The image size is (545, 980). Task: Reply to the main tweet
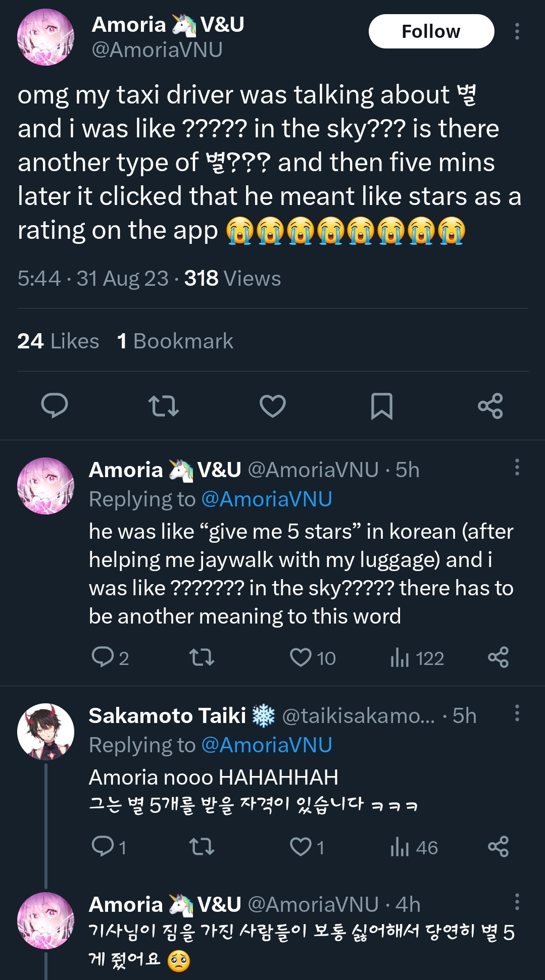55,405
